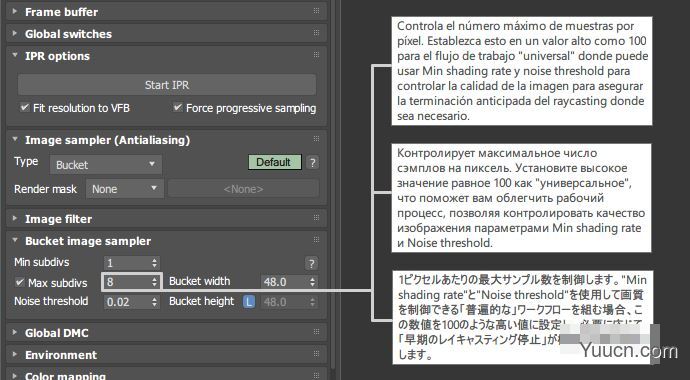Click the Image sampler rollout grip icon
690x380 pixels.
pos(316,139)
